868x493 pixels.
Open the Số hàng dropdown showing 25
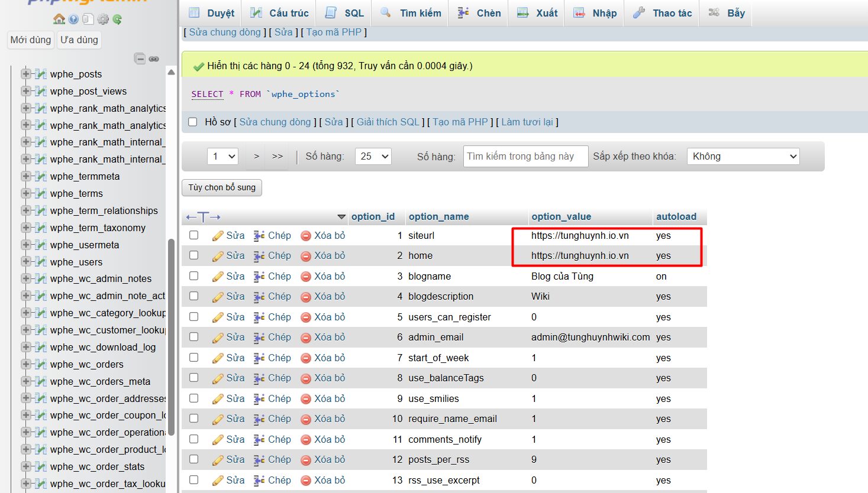(373, 156)
